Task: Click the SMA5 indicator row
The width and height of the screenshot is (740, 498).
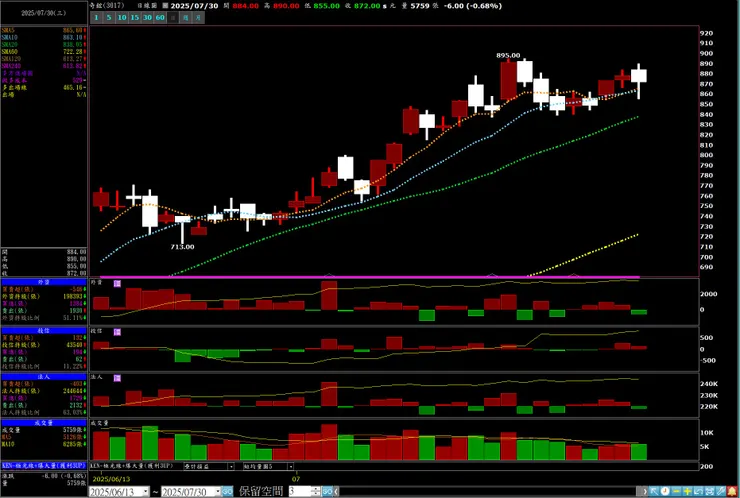Action: (x=44, y=30)
